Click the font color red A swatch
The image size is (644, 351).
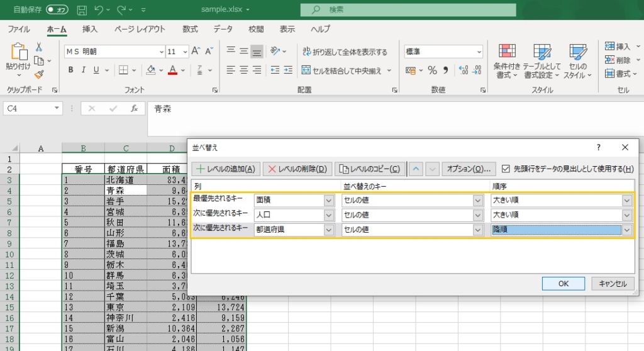tap(172, 70)
